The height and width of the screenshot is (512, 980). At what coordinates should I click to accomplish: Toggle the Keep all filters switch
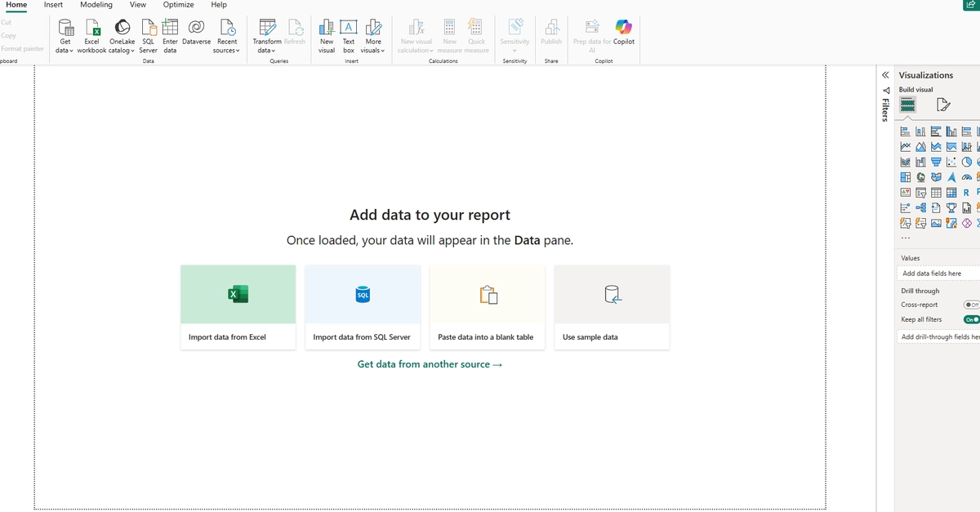[972, 319]
